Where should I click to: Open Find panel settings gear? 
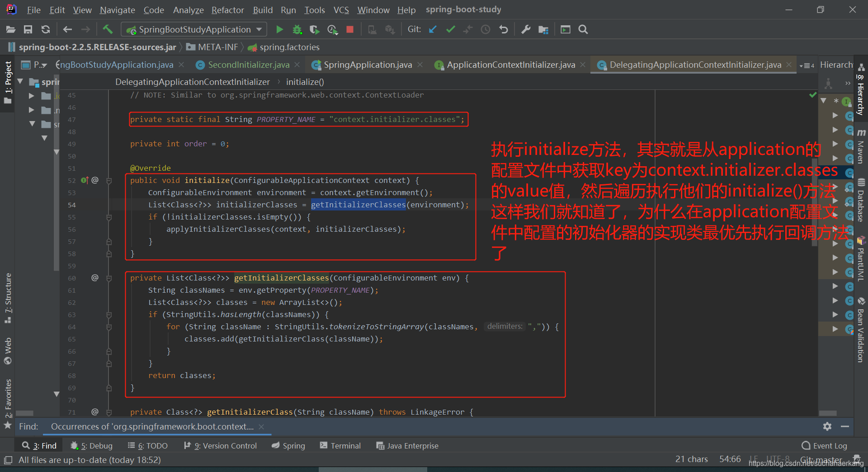click(x=827, y=426)
